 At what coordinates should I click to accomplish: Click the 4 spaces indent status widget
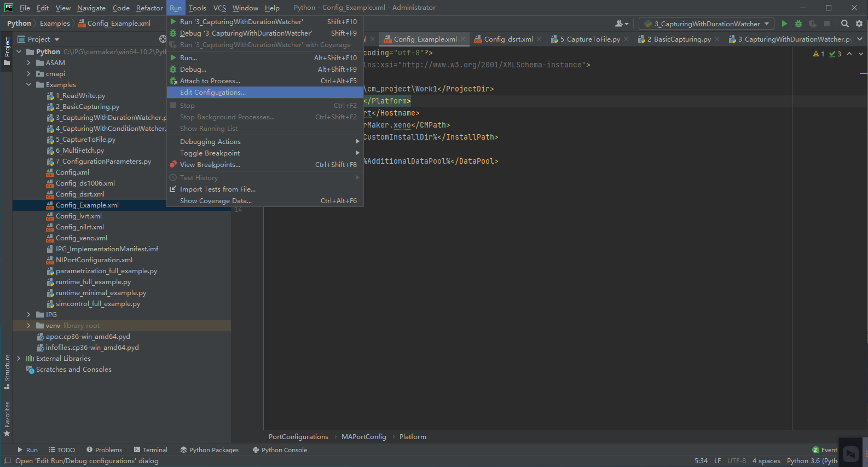click(x=766, y=461)
